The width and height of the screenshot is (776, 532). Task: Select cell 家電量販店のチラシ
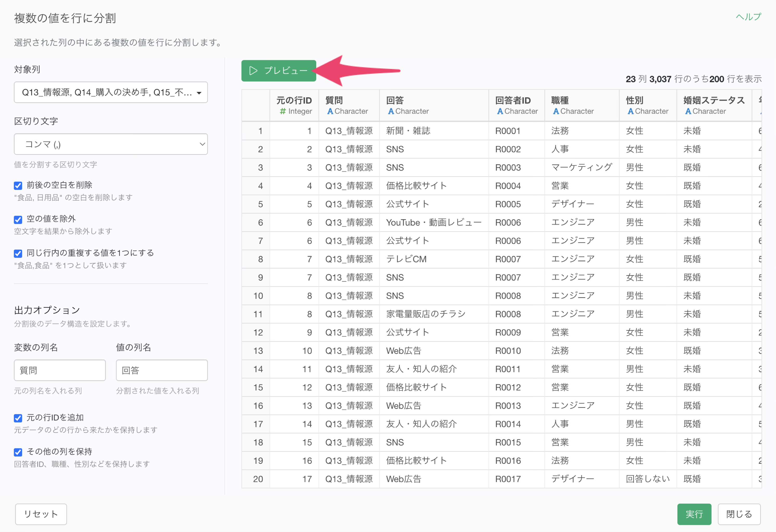click(434, 314)
